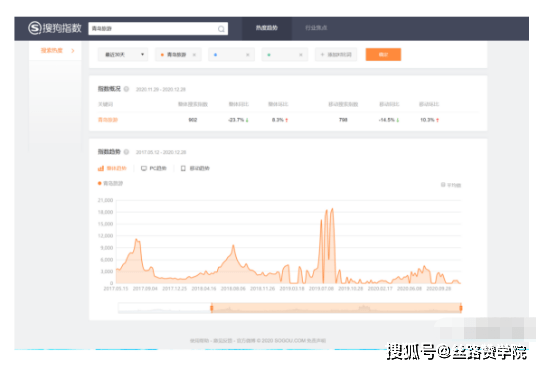This screenshot has width=541, height=369.
Task: Click the orange arrow beside sidebar 搜索热度
Action: tap(73, 51)
